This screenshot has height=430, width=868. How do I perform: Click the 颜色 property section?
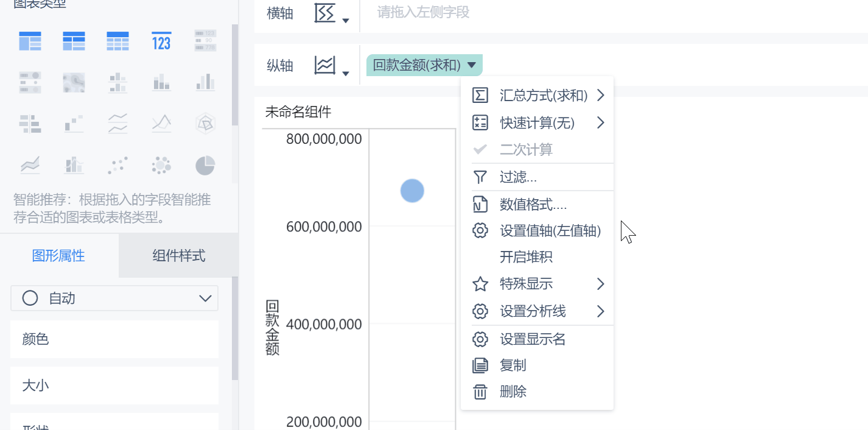pos(114,339)
